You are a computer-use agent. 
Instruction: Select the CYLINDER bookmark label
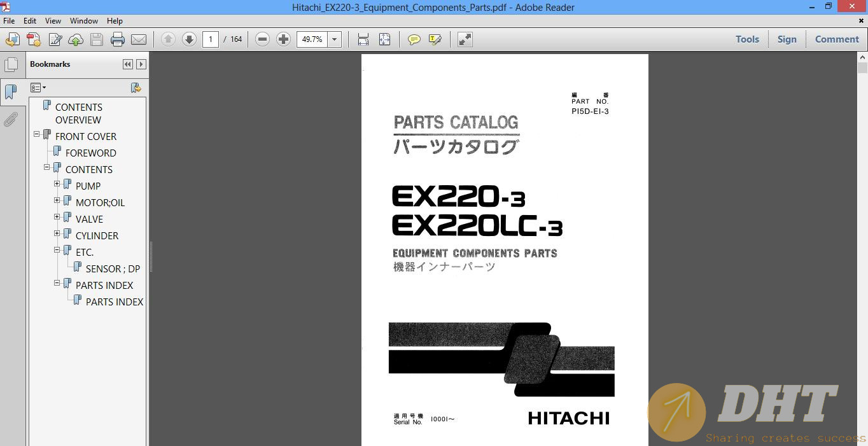97,235
